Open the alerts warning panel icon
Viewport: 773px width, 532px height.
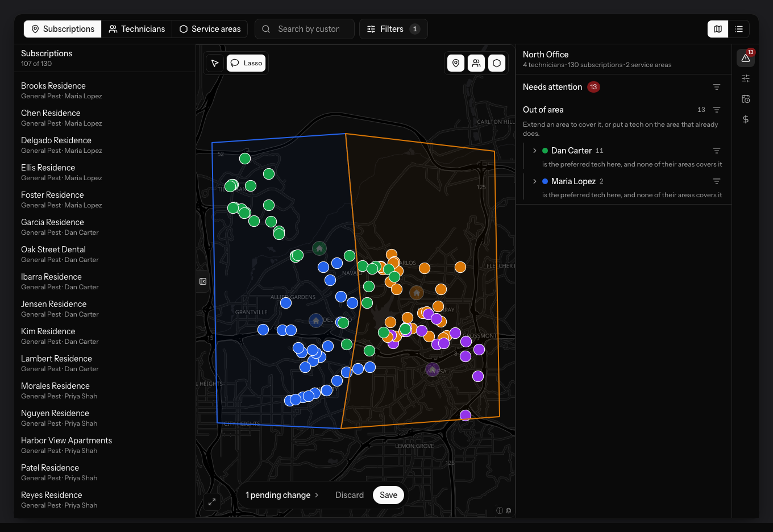click(746, 58)
